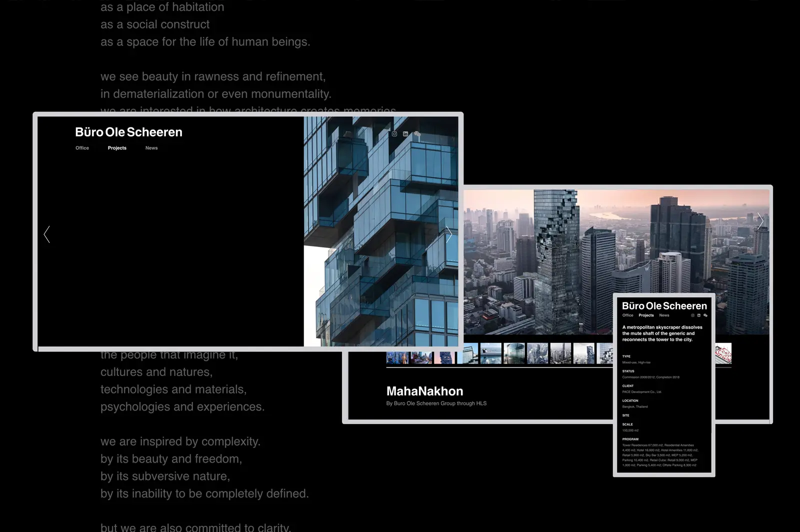The width and height of the screenshot is (800, 532).
Task: Click the LOCATION label in mobile card
Action: [x=630, y=401]
